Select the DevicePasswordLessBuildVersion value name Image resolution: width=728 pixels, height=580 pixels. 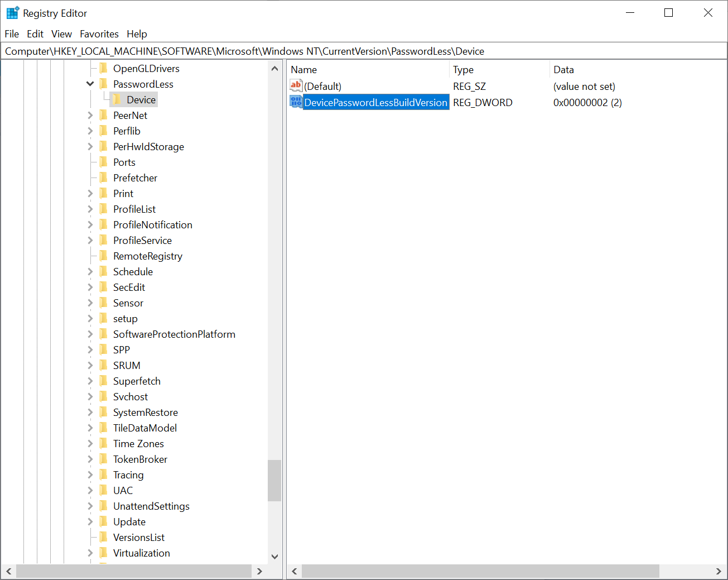pyautogui.click(x=376, y=103)
